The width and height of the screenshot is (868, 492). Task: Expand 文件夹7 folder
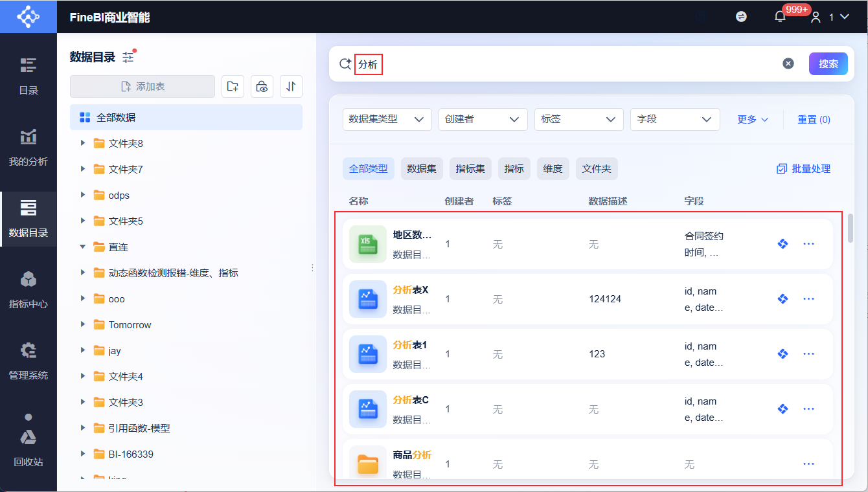pos(83,169)
